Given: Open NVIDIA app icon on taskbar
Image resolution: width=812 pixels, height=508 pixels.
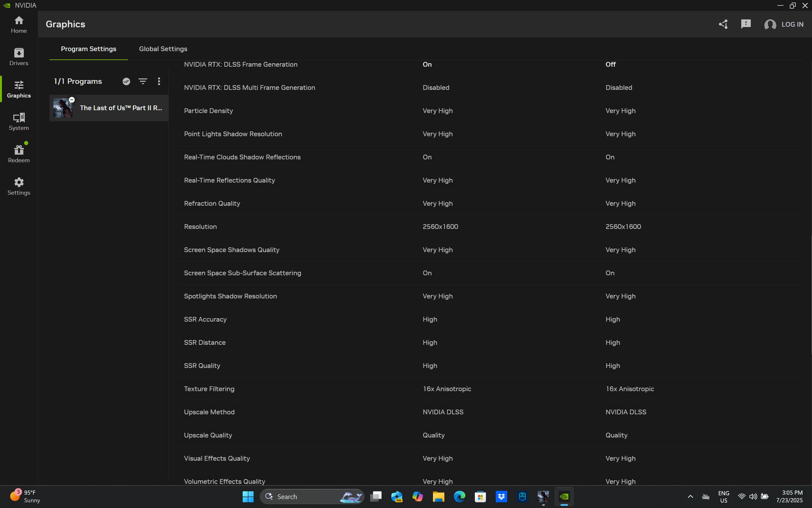Looking at the screenshot, I should 564,497.
